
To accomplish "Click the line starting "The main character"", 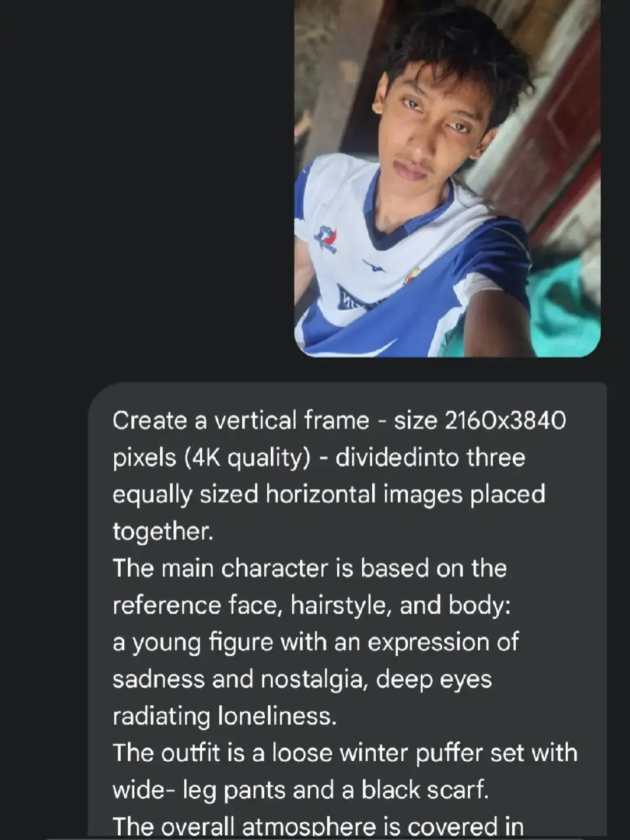I will click(310, 568).
